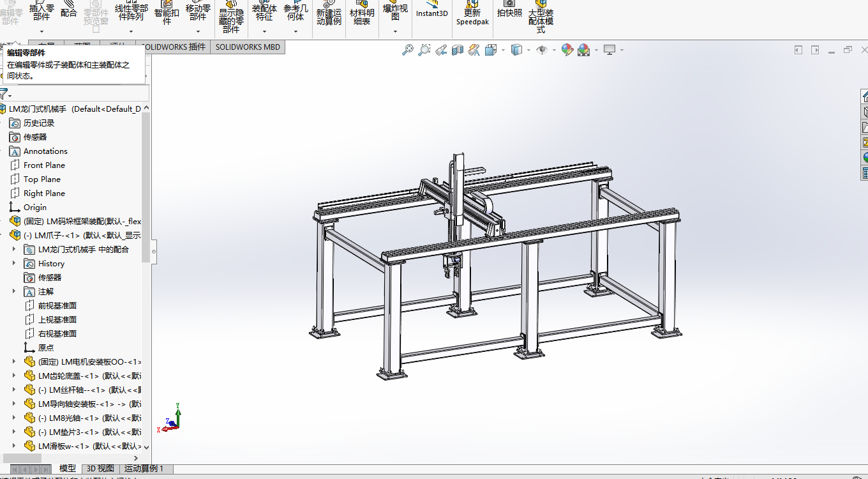Click the gantry robot 3D model in viewport
The width and height of the screenshot is (868, 479).
coord(497,265)
